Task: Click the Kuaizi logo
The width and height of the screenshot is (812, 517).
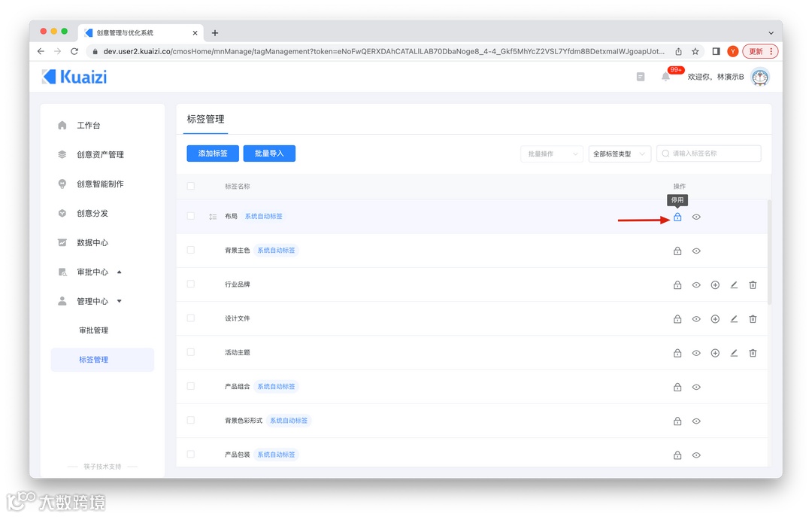Action: click(x=74, y=77)
